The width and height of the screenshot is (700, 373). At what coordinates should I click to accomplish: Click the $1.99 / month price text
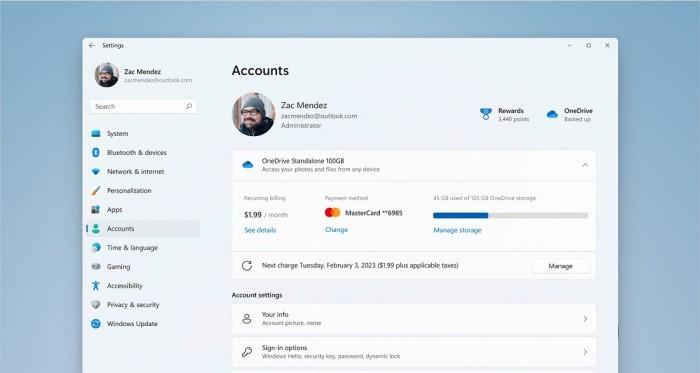pos(266,215)
